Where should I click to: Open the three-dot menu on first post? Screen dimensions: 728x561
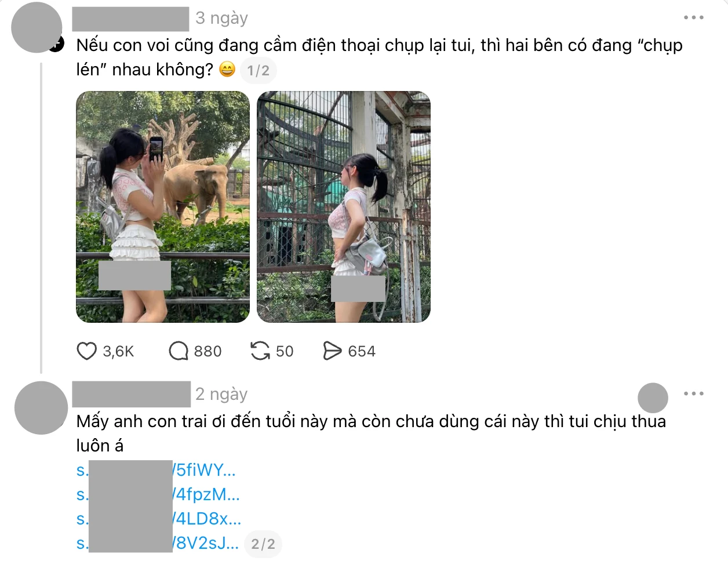click(x=693, y=17)
